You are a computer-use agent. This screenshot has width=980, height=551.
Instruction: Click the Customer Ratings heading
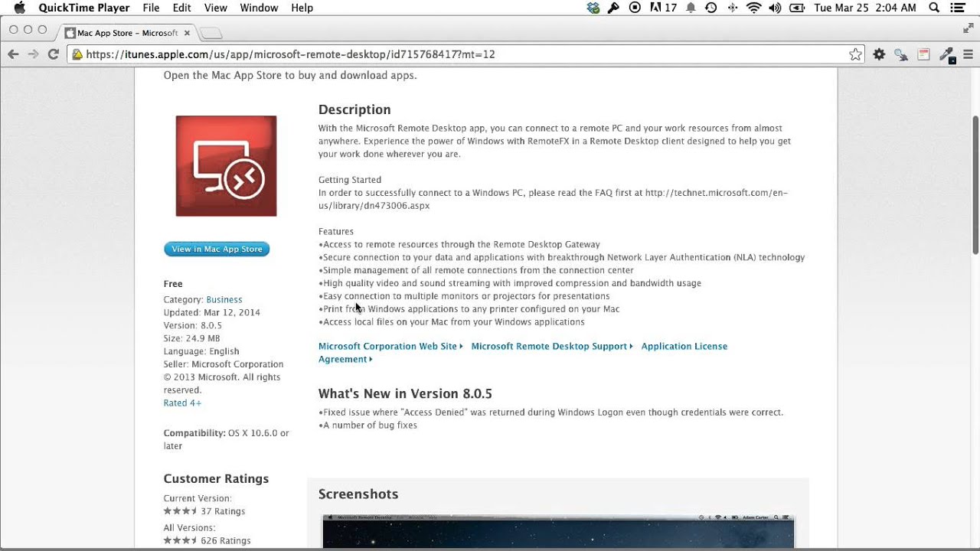pos(216,479)
